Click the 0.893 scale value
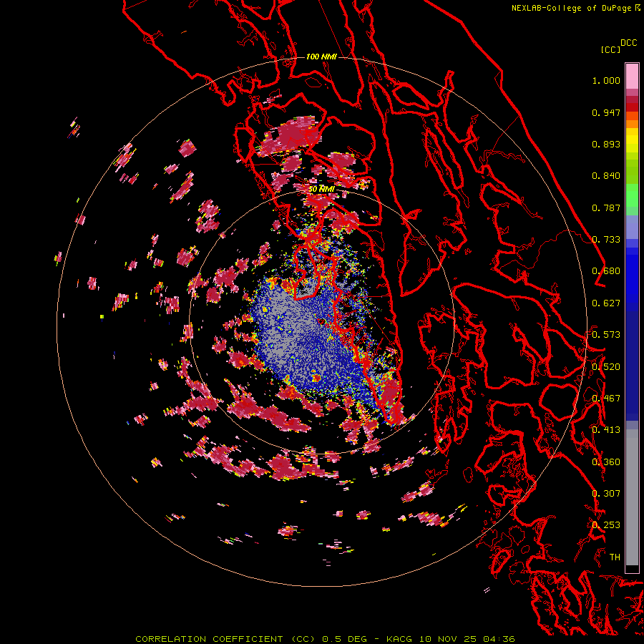 [x=606, y=144]
